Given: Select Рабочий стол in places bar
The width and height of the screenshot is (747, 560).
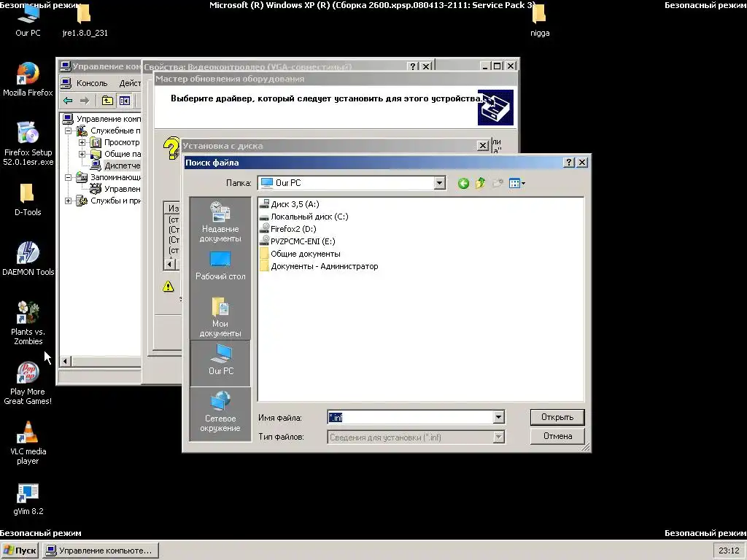Looking at the screenshot, I should tap(220, 266).
